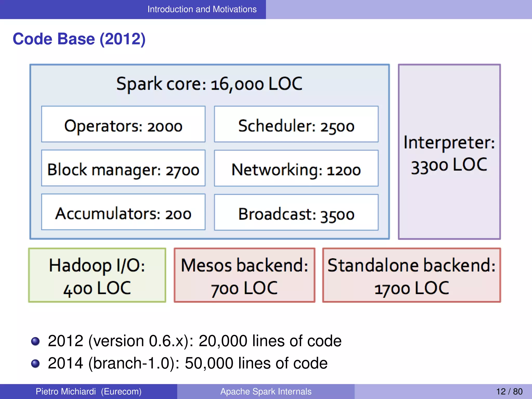Click the first bullet point icon
Viewport: 532px width, 399px height.
click(35, 341)
